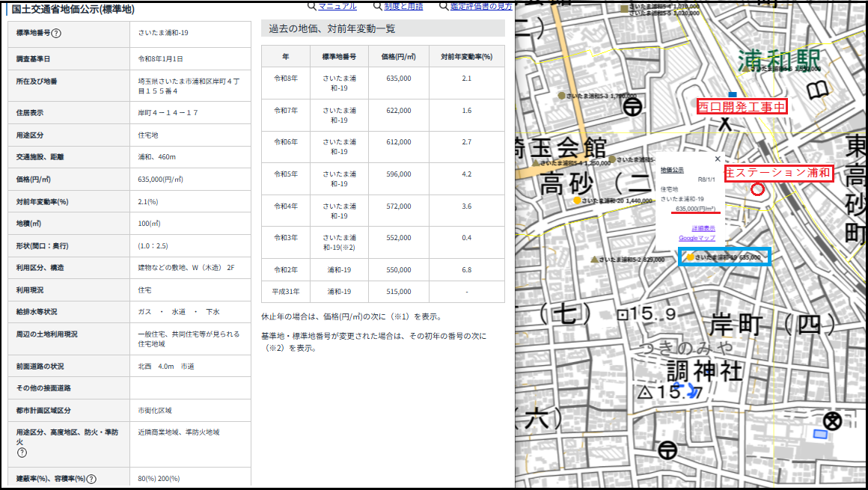
Task: Click help icon beside 標準地番号
Action: (x=56, y=33)
